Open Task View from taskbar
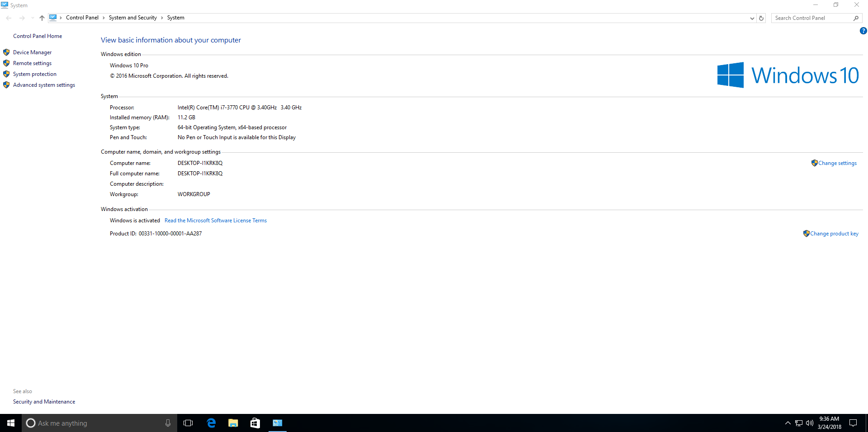868x432 pixels. point(188,423)
